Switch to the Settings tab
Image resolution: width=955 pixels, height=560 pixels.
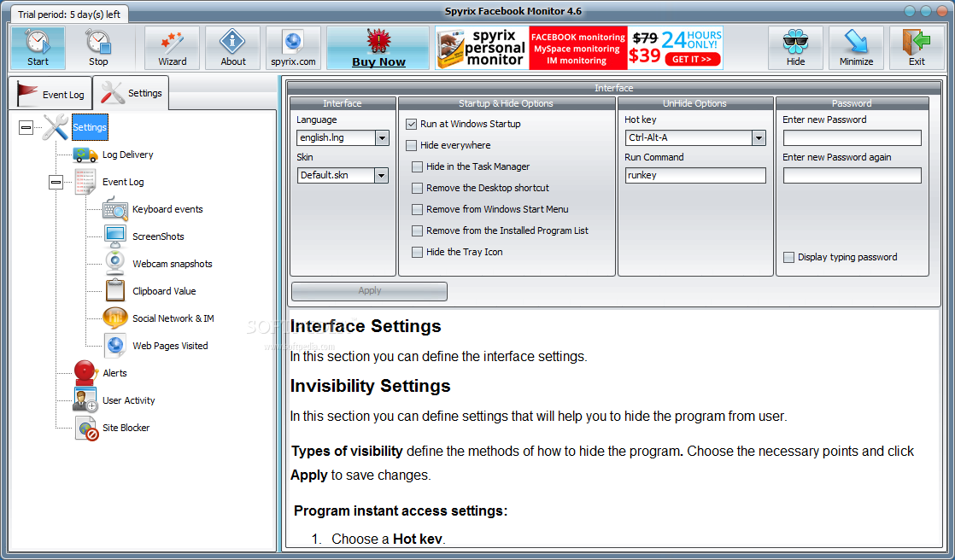(131, 93)
